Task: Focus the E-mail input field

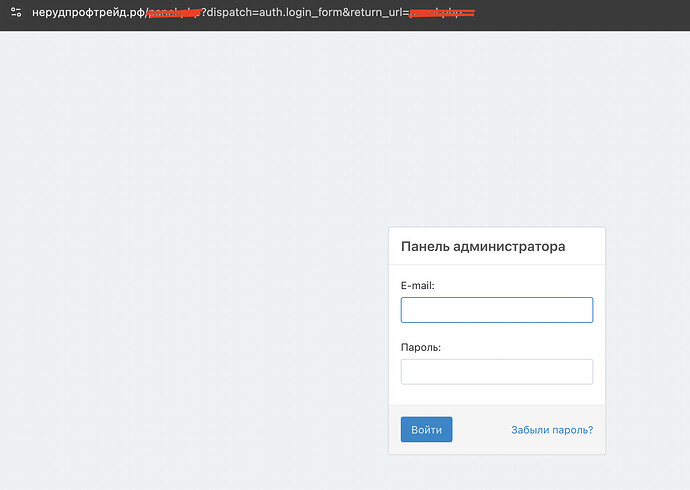Action: coord(497,310)
